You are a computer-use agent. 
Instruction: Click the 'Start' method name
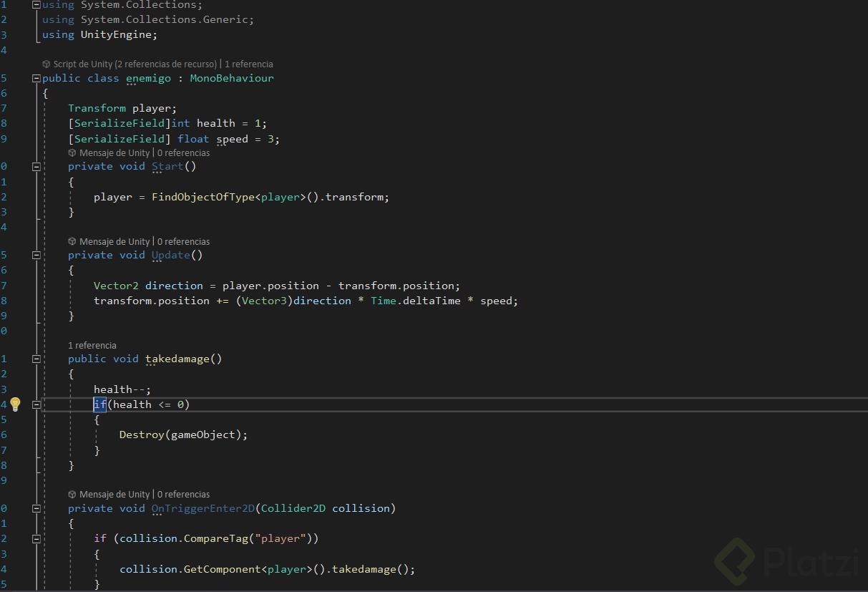tap(167, 166)
